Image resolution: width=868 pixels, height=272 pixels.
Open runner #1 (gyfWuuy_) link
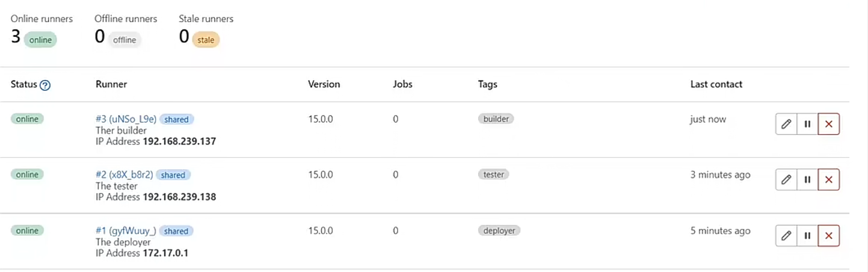click(126, 230)
